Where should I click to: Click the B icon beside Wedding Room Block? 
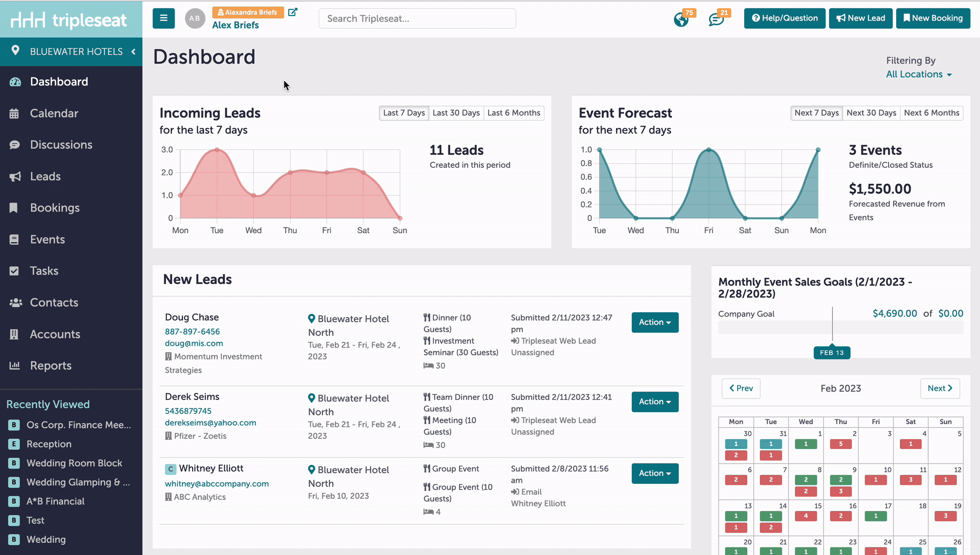point(14,463)
